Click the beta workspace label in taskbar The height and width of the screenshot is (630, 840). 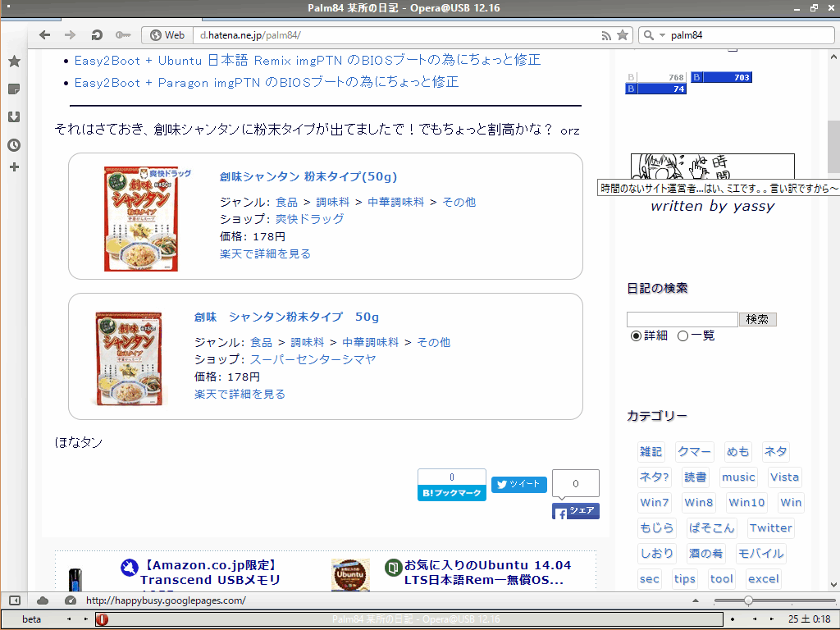pos(32,619)
